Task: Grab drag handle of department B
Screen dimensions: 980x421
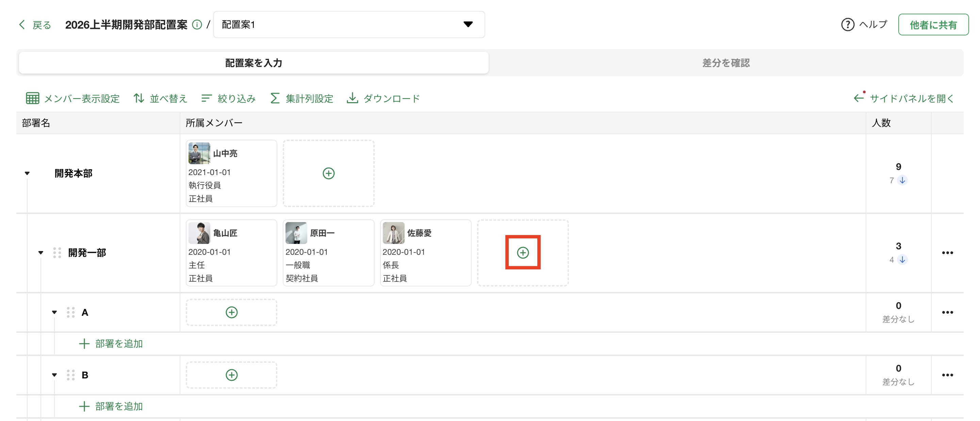Action: tap(70, 375)
